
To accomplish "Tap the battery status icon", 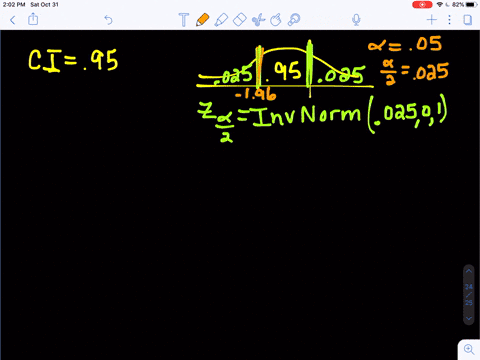I will (472, 5).
